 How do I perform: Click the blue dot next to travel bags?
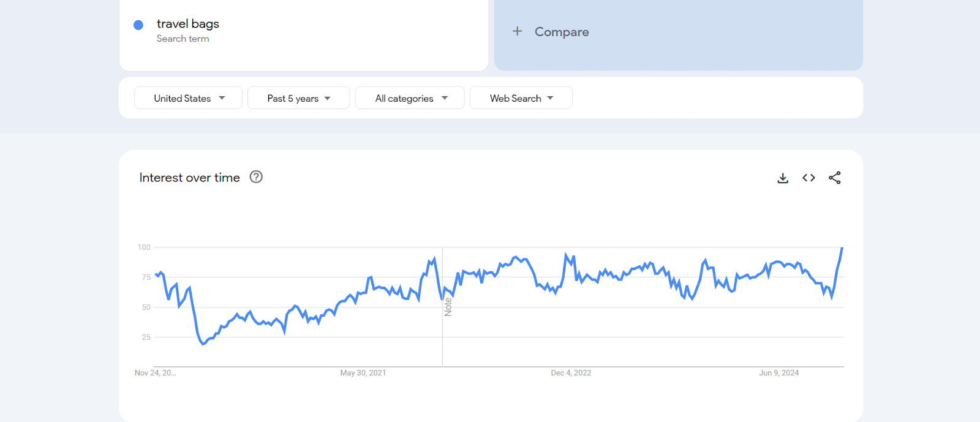point(138,25)
